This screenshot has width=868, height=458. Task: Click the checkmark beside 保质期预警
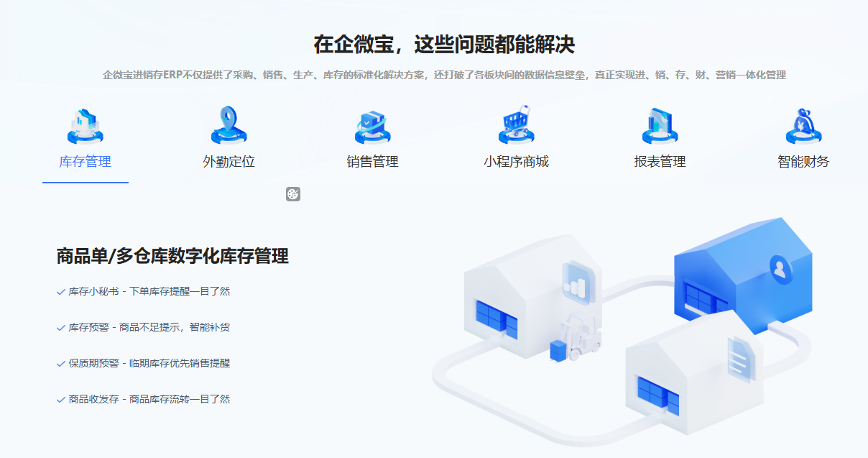click(60, 364)
